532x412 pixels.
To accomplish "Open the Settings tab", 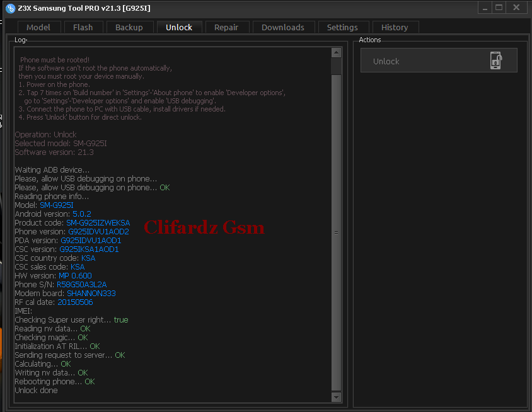I will click(x=342, y=27).
